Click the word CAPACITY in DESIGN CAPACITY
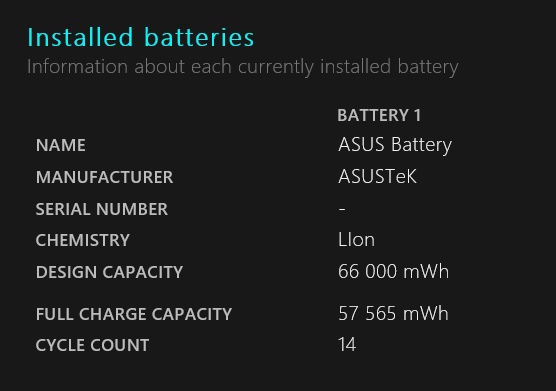The width and height of the screenshot is (556, 391). 143,272
